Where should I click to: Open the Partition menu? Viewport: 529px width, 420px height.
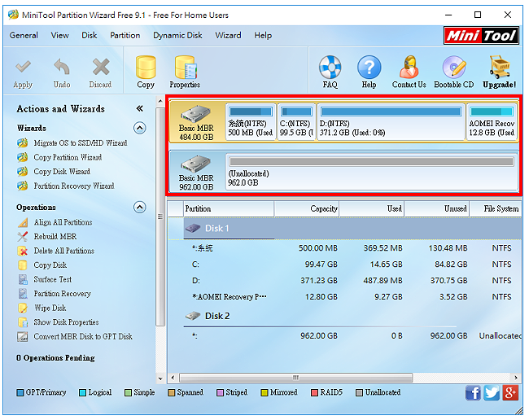(125, 36)
